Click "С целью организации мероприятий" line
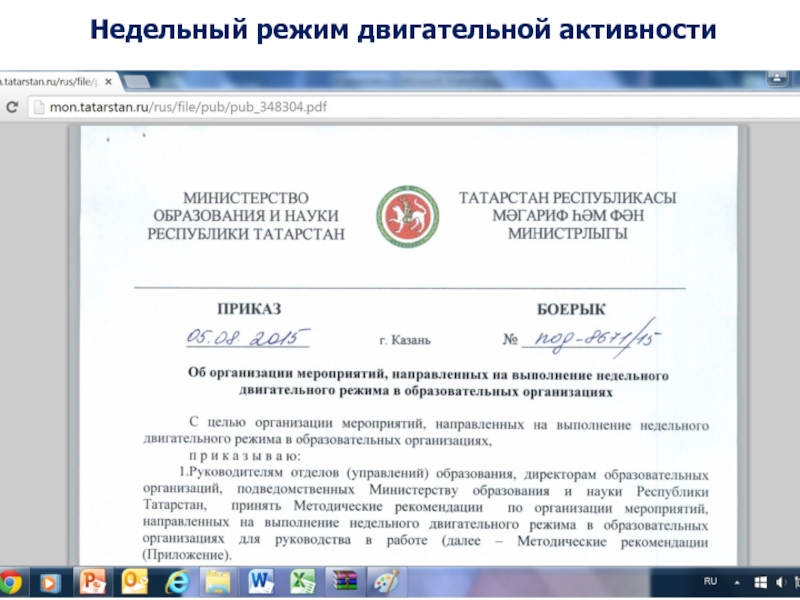 448,424
